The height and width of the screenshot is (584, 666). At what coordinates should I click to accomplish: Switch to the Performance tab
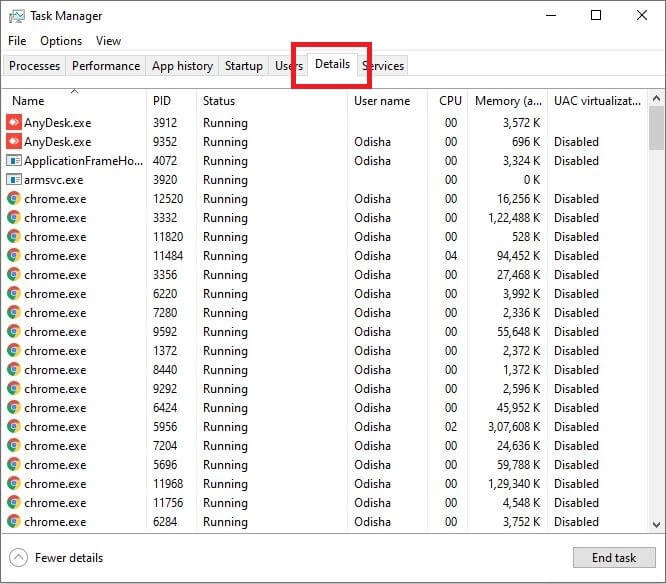pos(106,66)
